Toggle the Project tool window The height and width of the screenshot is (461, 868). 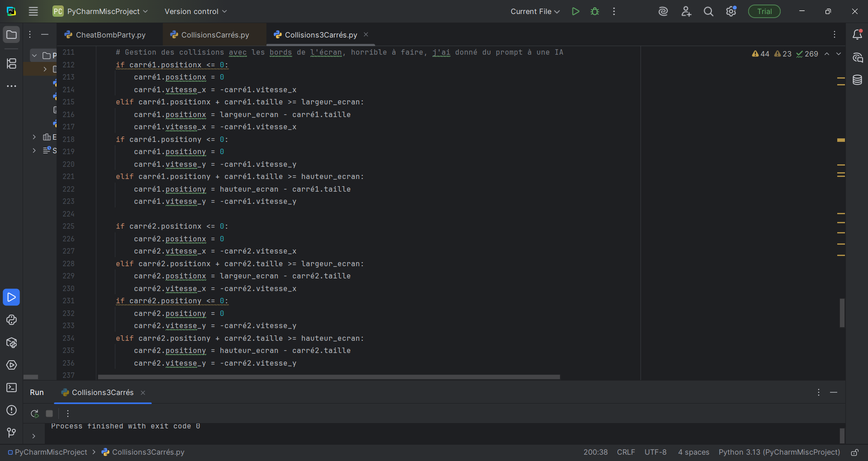point(11,35)
